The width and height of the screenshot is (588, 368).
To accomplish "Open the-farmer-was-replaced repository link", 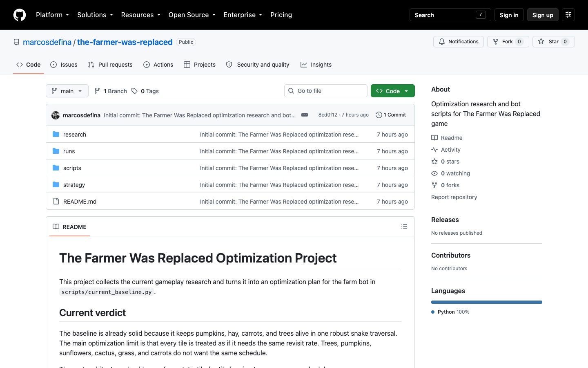I will point(125,42).
